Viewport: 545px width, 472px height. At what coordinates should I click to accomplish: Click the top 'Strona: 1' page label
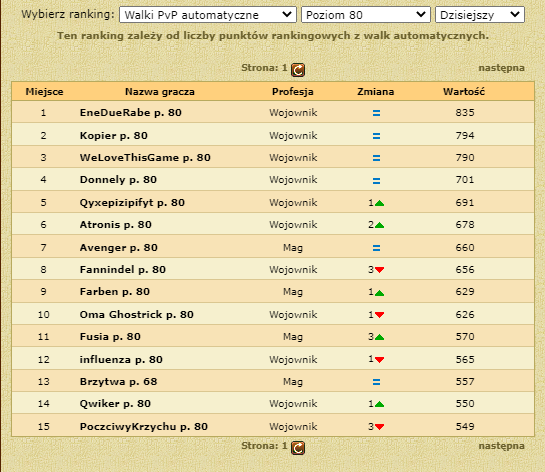pyautogui.click(x=264, y=68)
